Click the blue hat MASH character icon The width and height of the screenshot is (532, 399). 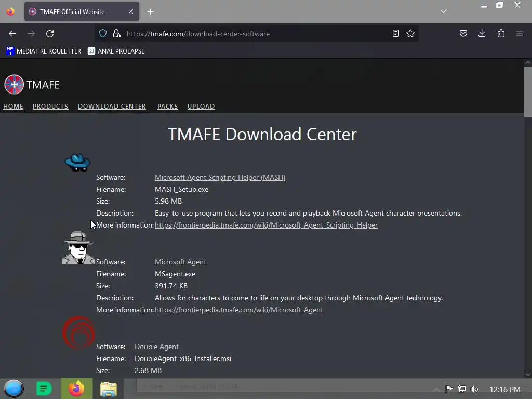point(78,163)
